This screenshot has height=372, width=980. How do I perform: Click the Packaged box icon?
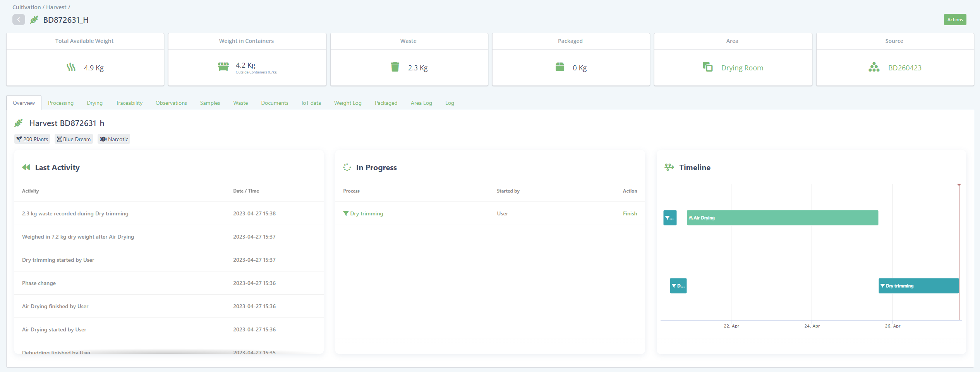coord(560,67)
